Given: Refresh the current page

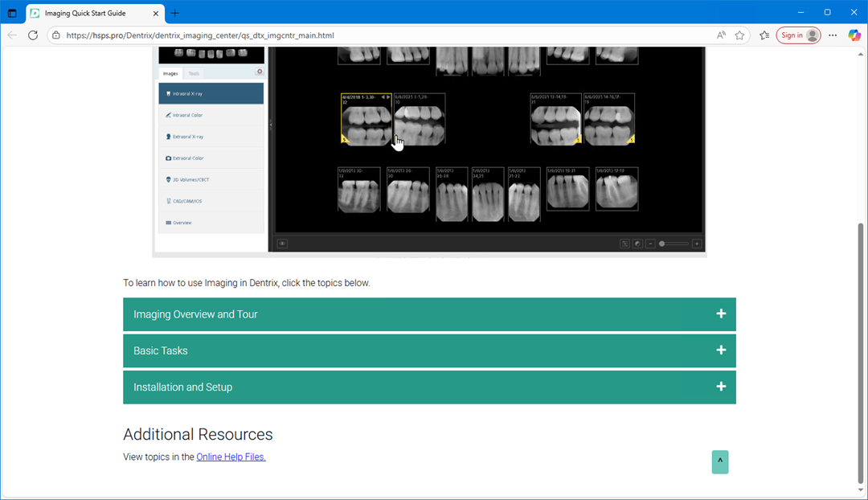Looking at the screenshot, I should [x=33, y=35].
